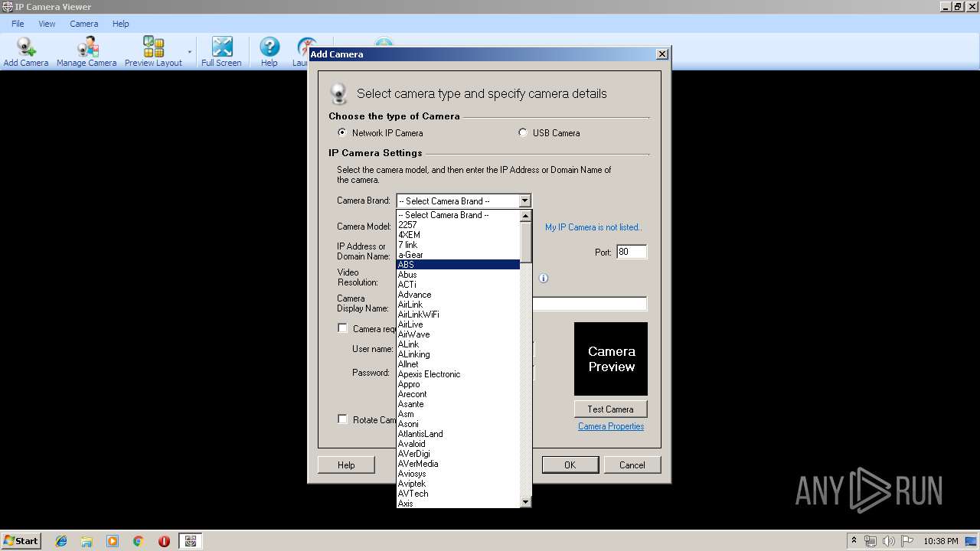Click the Test Camera button
Screen dimensions: 980x551
coord(610,409)
